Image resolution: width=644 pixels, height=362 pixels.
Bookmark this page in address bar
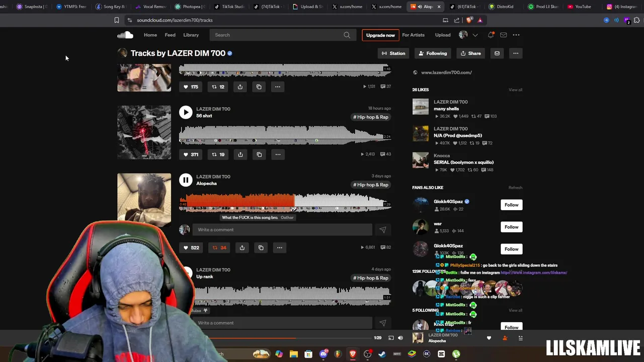point(116,20)
